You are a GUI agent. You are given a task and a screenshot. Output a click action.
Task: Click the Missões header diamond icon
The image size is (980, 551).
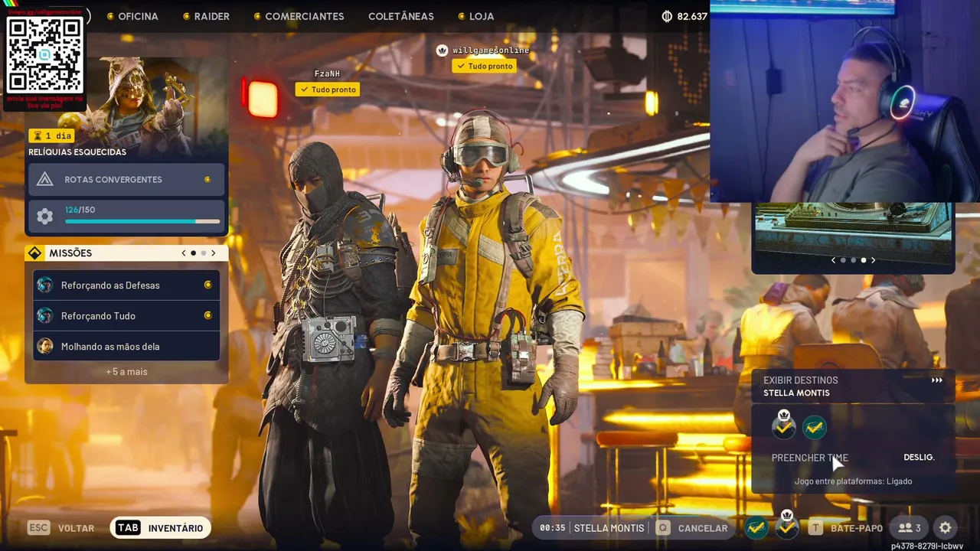pyautogui.click(x=35, y=253)
